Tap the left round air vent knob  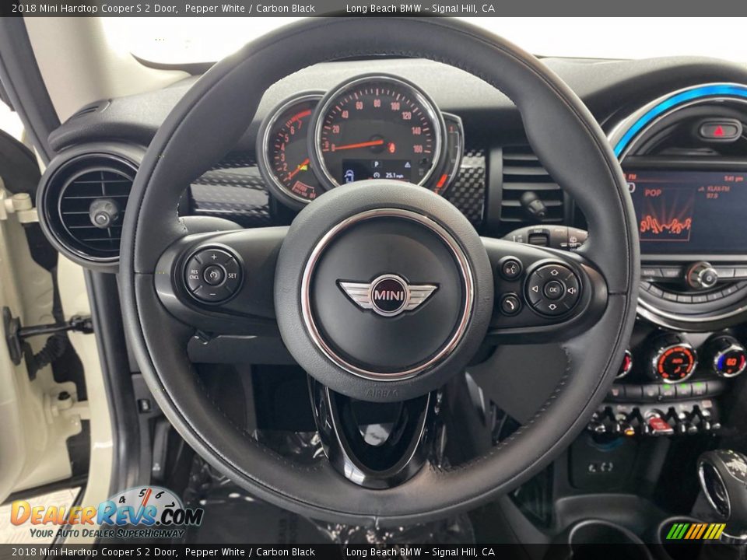pyautogui.click(x=103, y=212)
